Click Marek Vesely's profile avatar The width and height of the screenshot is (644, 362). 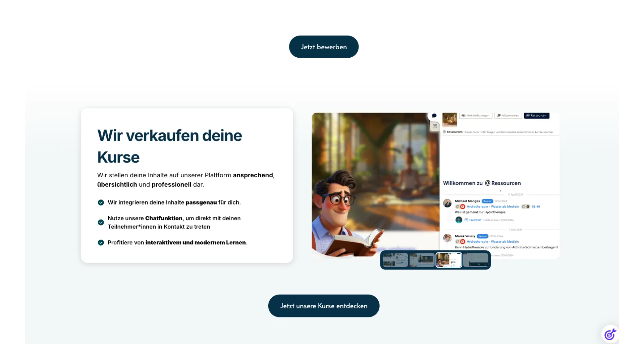447,238
